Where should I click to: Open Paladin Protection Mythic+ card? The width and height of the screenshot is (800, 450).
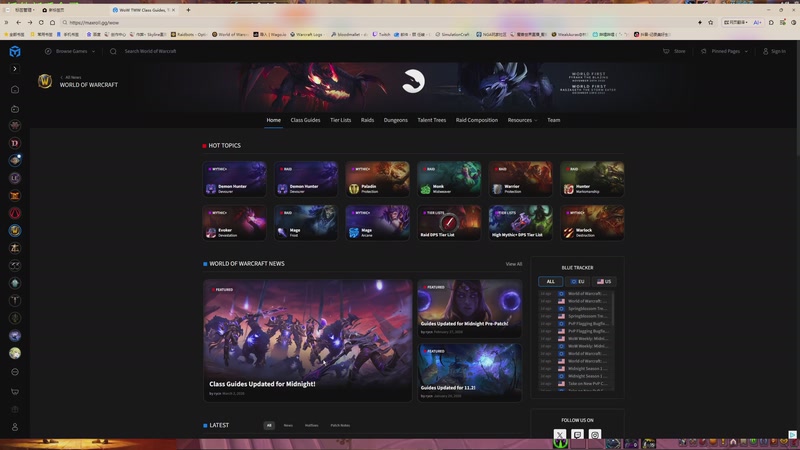[378, 179]
